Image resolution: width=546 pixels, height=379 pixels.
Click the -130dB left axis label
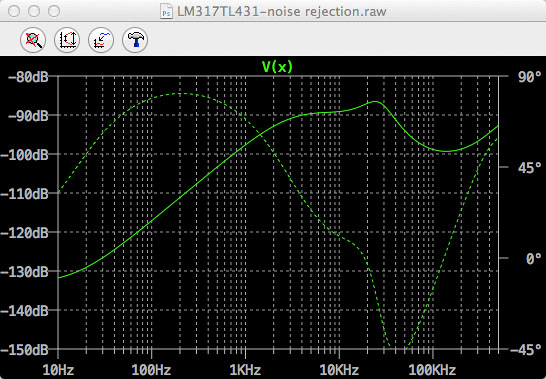tap(24, 272)
